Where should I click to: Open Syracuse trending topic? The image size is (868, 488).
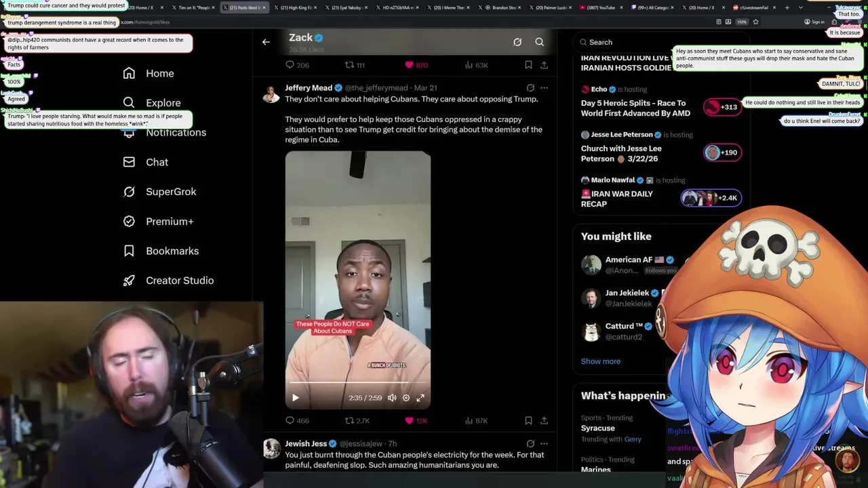pos(597,428)
